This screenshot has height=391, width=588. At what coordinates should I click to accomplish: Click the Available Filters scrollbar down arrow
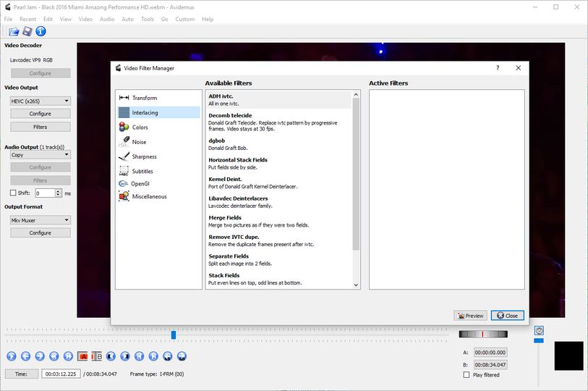click(356, 285)
